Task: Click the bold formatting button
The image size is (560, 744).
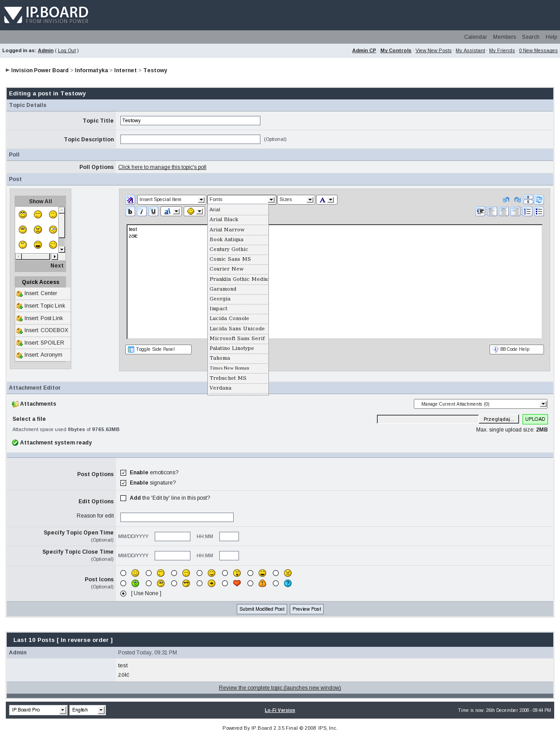Action: click(130, 212)
